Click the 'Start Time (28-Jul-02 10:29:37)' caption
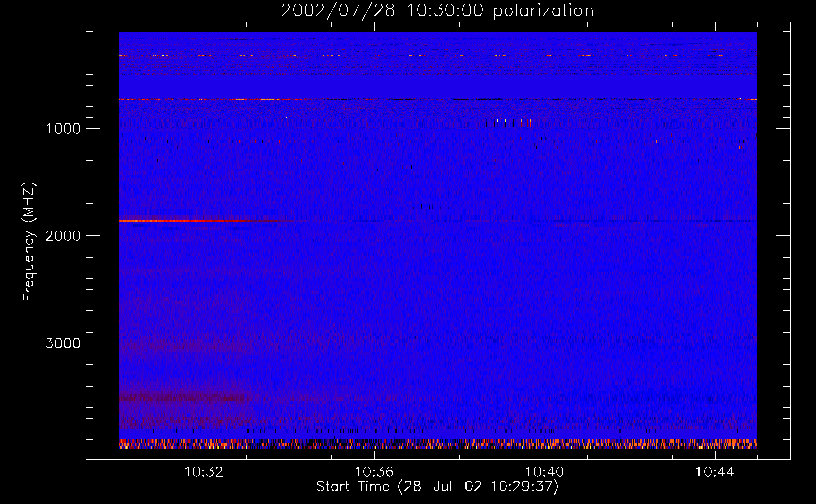 click(437, 487)
